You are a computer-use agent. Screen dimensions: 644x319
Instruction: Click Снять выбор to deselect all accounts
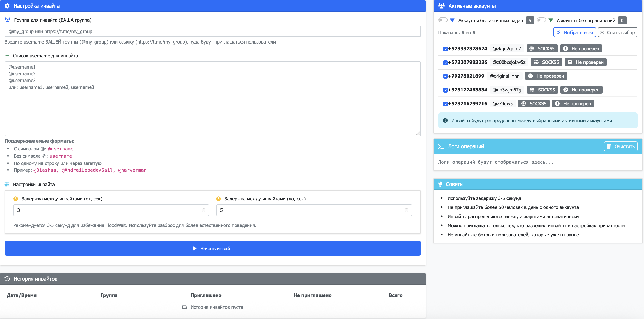pos(617,32)
